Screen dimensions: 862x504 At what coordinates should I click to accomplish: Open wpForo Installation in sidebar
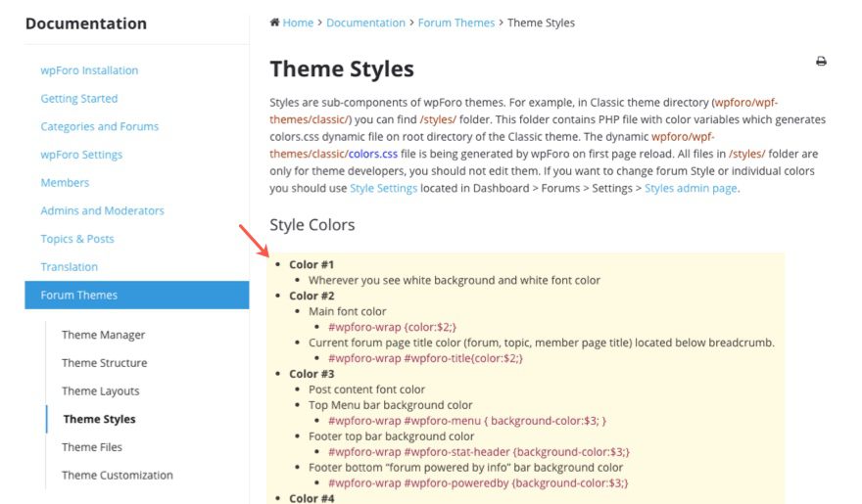[89, 70]
